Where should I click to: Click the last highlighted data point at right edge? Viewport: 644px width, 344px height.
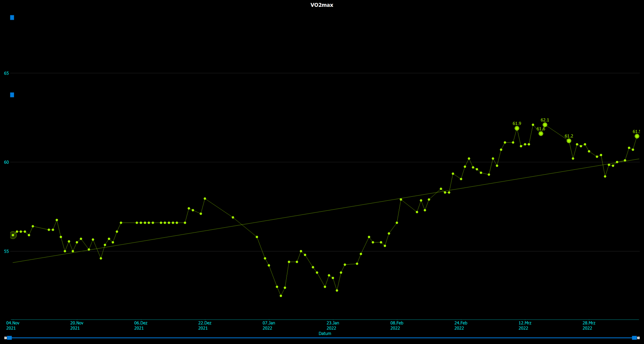point(637,136)
